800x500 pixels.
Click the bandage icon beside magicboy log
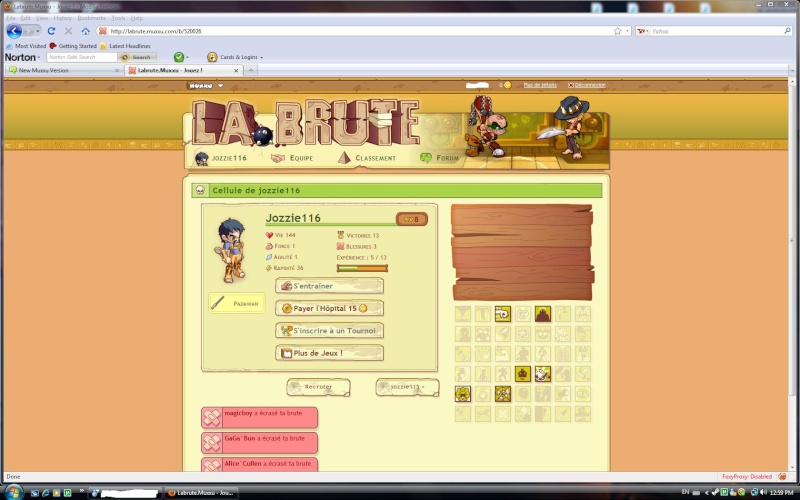coord(211,418)
